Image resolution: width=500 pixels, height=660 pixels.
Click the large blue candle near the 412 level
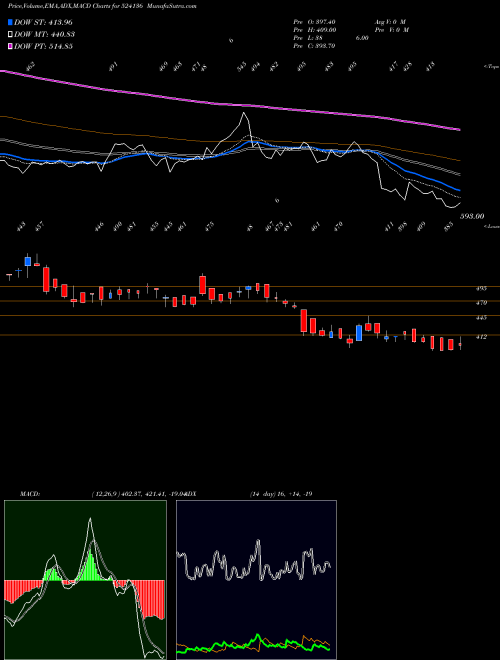[x=359, y=333]
